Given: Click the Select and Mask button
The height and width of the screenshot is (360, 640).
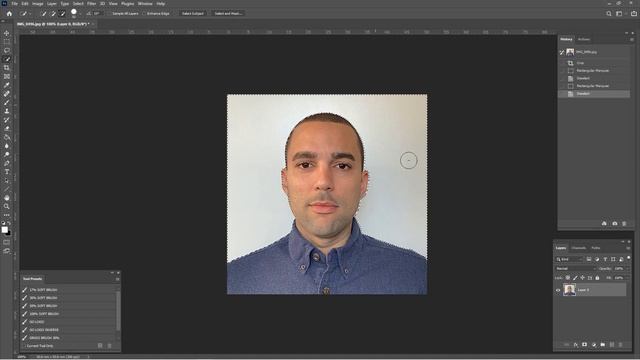Looking at the screenshot, I should pos(228,13).
